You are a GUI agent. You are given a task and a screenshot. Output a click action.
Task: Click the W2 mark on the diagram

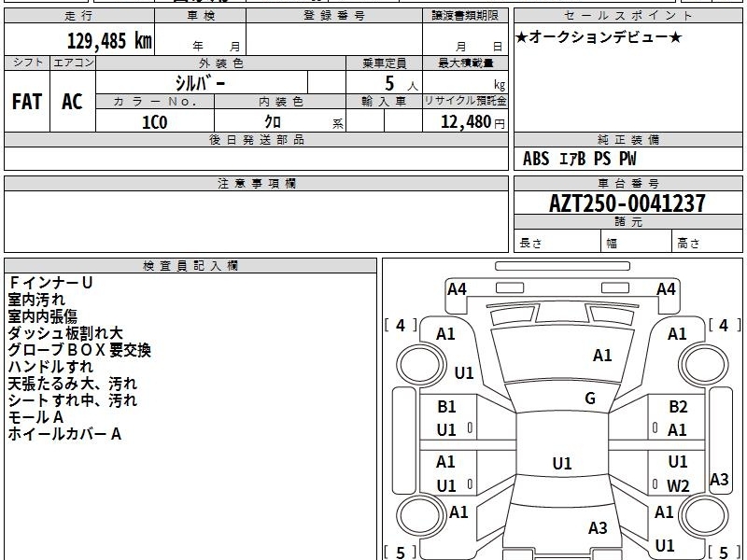(x=678, y=485)
